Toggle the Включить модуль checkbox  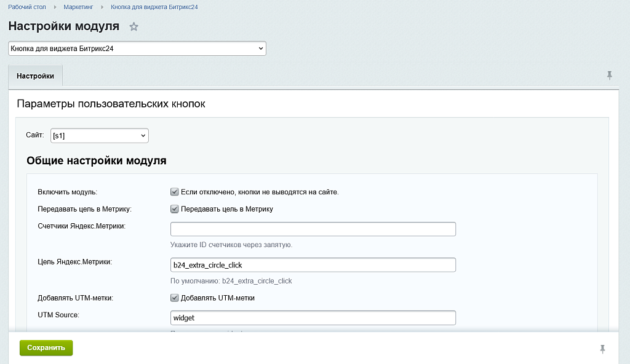pyautogui.click(x=175, y=192)
